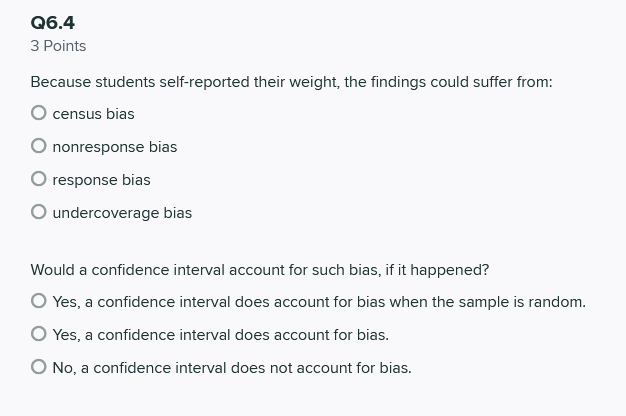This screenshot has height=416, width=626.
Task: Click the 'undercoverage bias' answer label
Action: (122, 213)
